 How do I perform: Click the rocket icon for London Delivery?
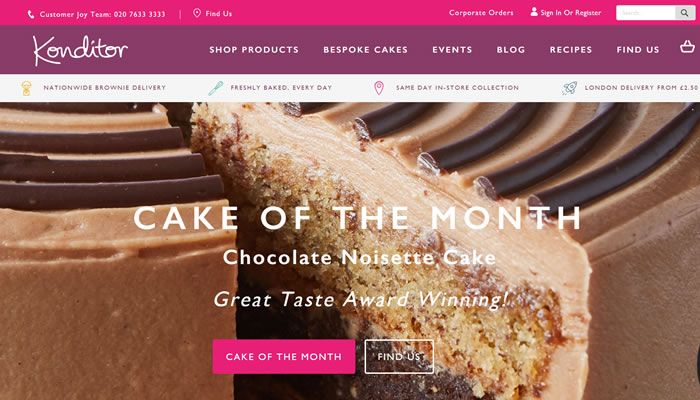pos(569,88)
